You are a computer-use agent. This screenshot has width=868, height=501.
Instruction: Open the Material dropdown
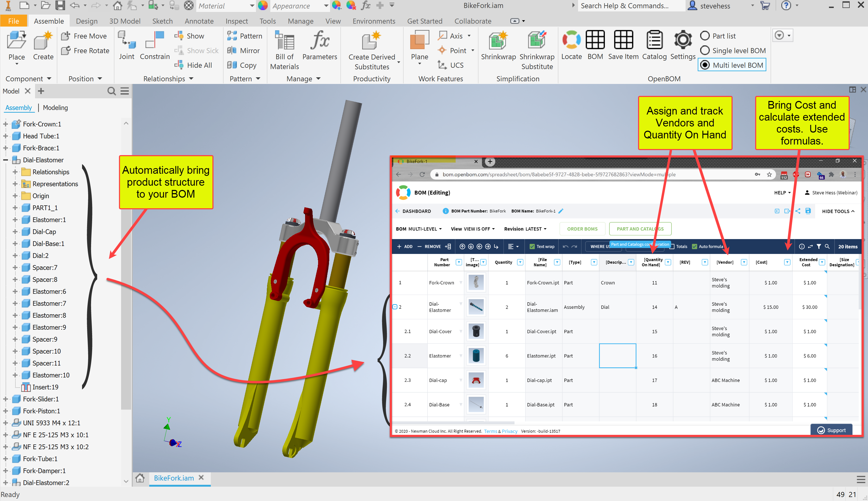[x=252, y=6]
